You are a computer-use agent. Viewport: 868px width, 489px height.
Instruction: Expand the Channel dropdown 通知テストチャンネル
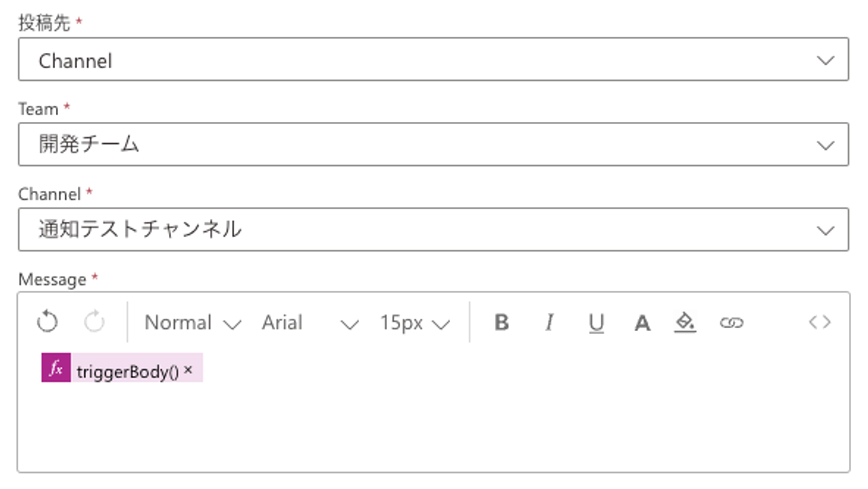point(433,230)
